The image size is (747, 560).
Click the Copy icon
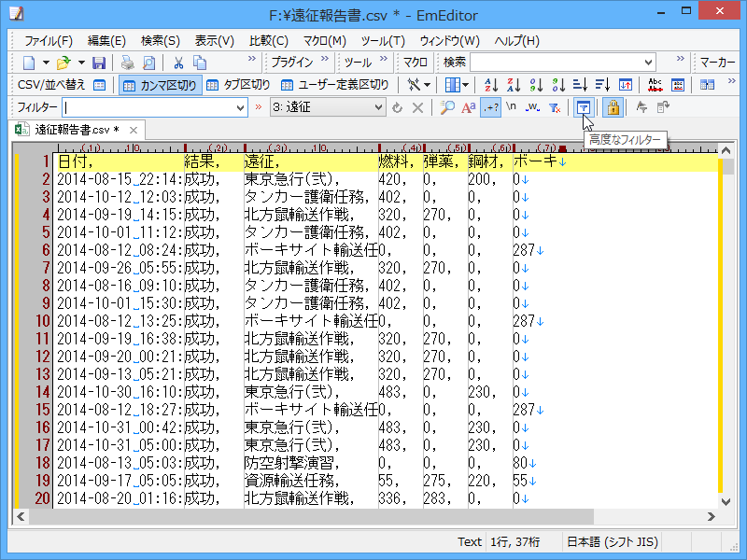(200, 63)
